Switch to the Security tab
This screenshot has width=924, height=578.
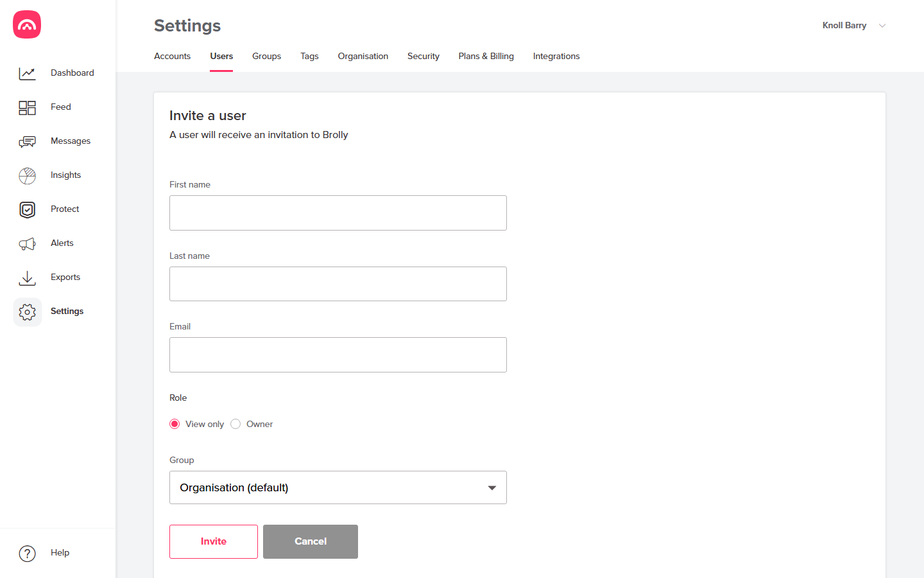(424, 56)
